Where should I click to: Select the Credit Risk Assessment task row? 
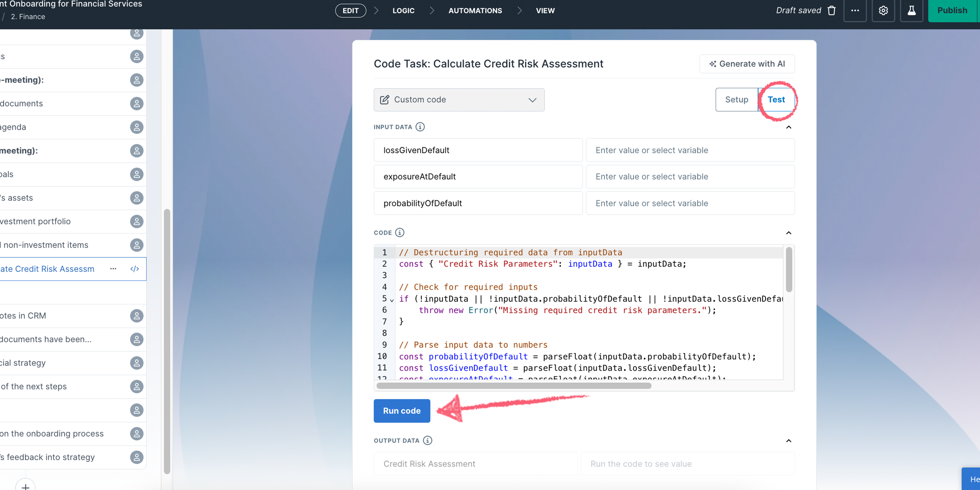pos(73,269)
